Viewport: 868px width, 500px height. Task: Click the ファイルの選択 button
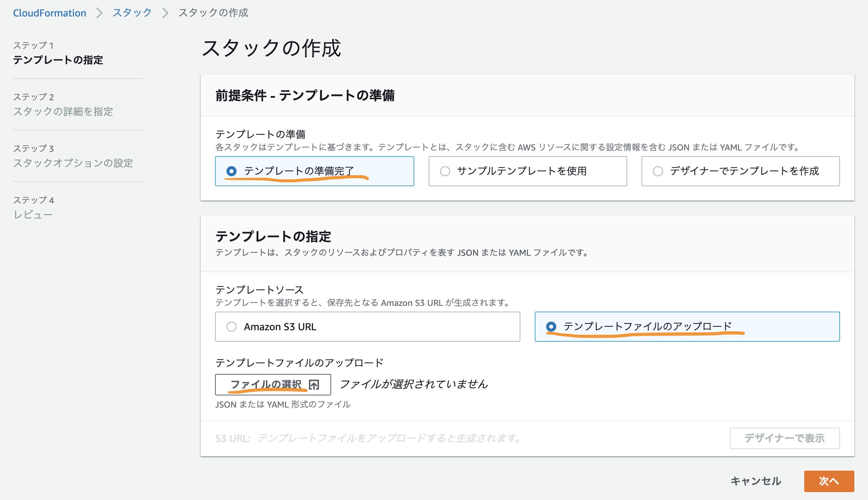272,385
